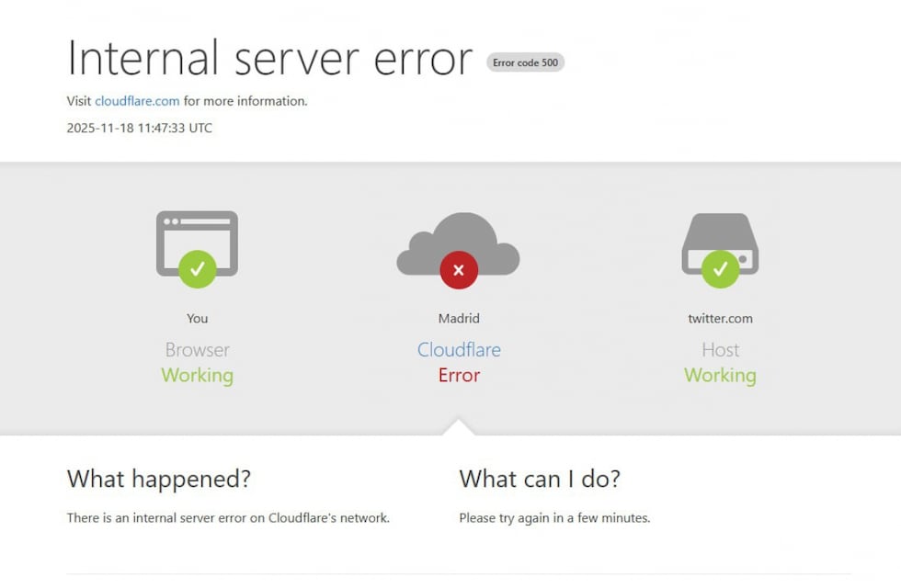
Task: Click the blue Cloudflare link under Madrid
Action: [x=459, y=350]
